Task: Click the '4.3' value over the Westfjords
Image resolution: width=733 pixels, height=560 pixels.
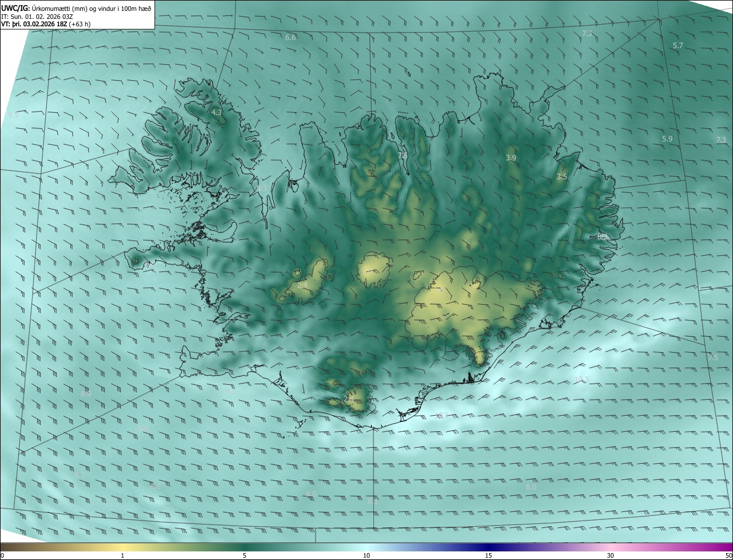Action: click(216, 113)
